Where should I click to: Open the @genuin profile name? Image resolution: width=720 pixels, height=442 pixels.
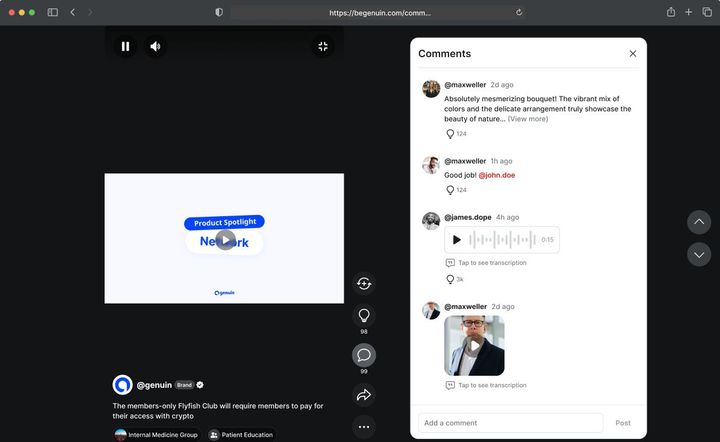pyautogui.click(x=154, y=385)
